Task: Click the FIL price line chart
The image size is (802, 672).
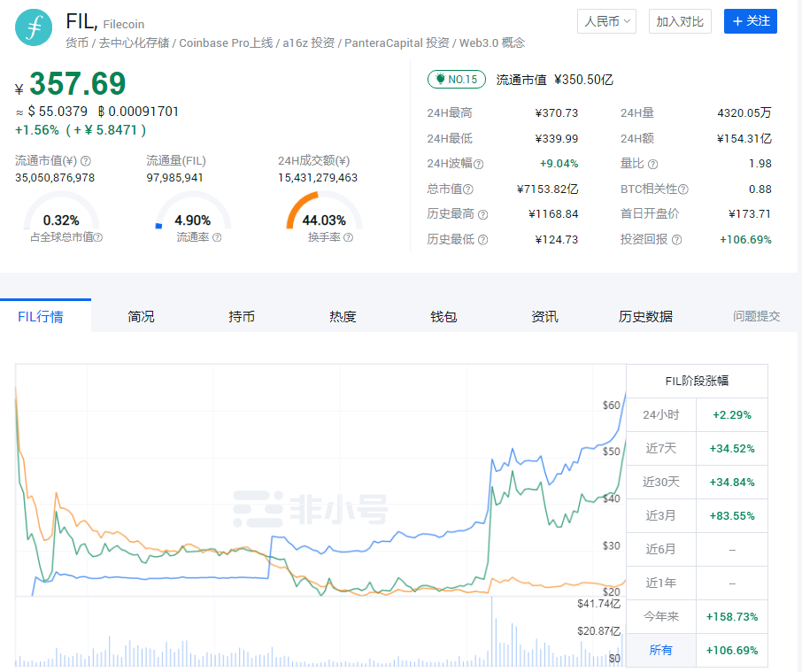Action: point(320,481)
